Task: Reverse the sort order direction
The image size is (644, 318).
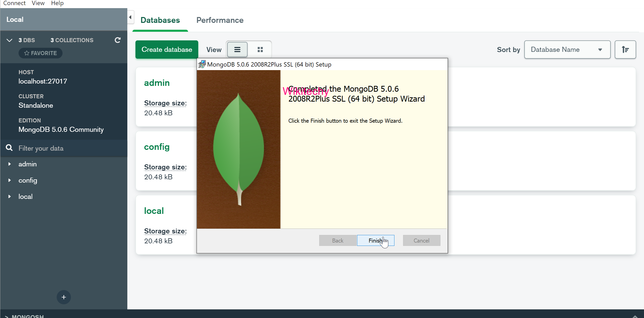Action: click(625, 50)
